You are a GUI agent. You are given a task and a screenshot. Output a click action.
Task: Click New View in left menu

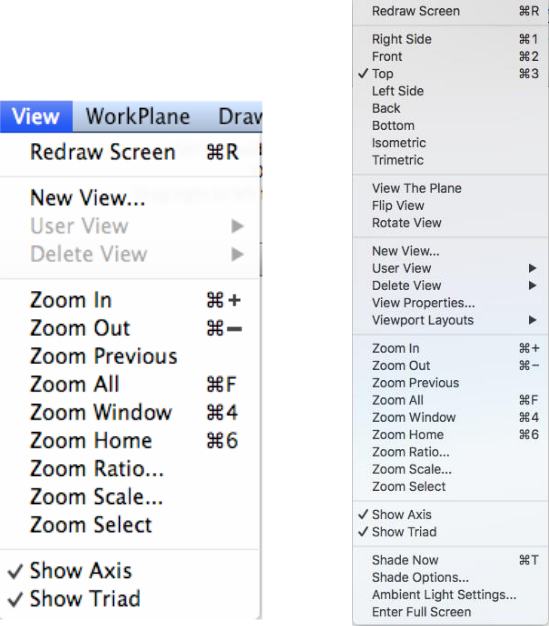point(130,198)
